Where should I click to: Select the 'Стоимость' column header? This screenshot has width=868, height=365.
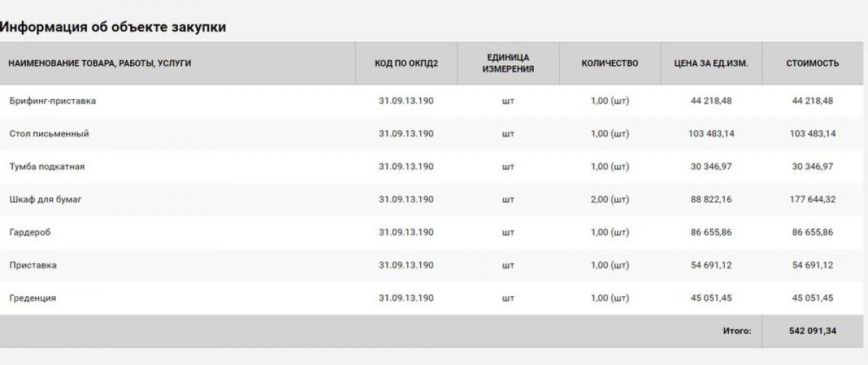tap(812, 64)
